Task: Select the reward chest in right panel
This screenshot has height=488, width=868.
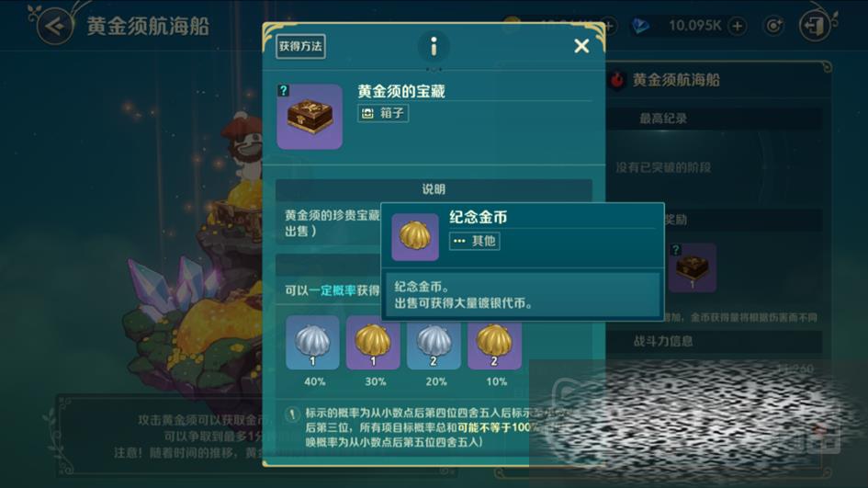Action: coord(692,267)
